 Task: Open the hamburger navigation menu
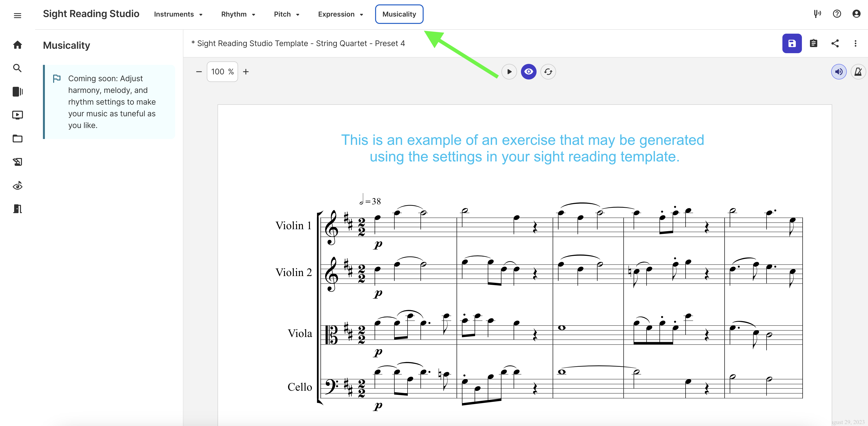point(18,16)
